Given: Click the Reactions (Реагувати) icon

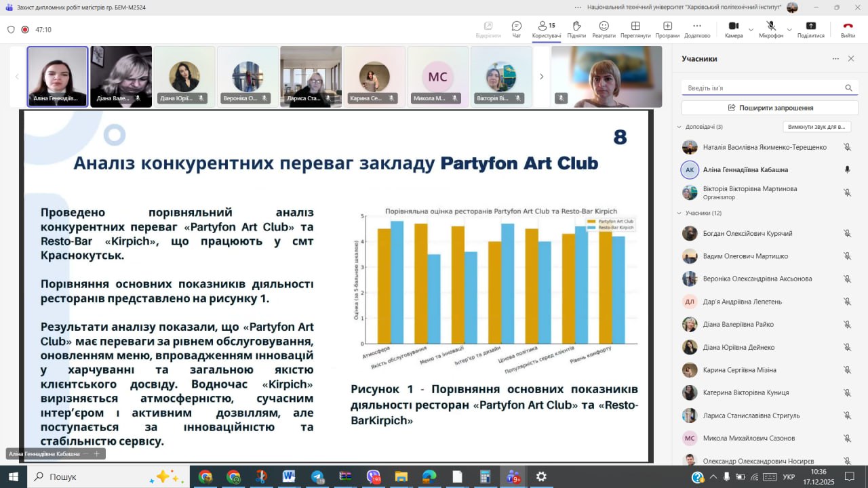Looking at the screenshot, I should tap(604, 29).
